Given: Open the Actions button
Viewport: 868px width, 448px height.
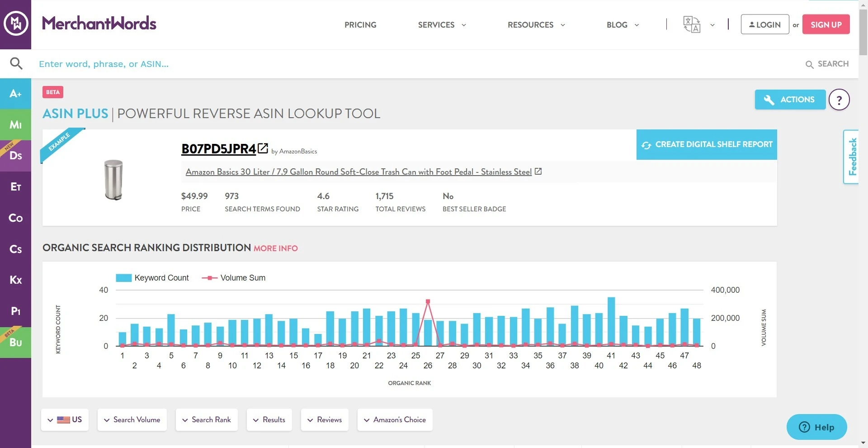Looking at the screenshot, I should click(790, 100).
